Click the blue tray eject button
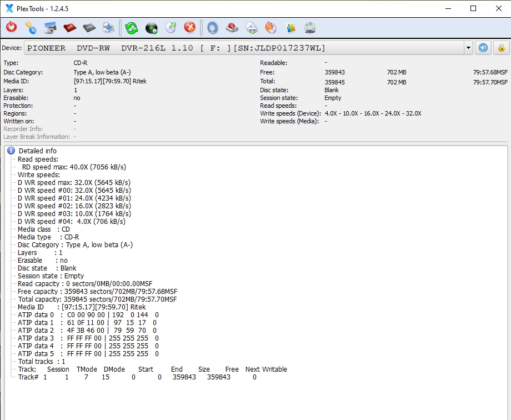 [x=484, y=48]
